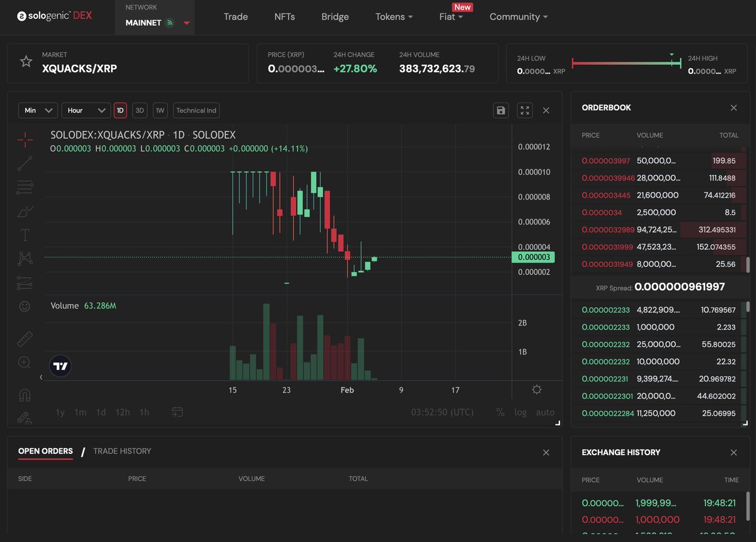Viewport: 756px width, 542px height.
Task: Go to the NFTs page
Action: (x=285, y=16)
